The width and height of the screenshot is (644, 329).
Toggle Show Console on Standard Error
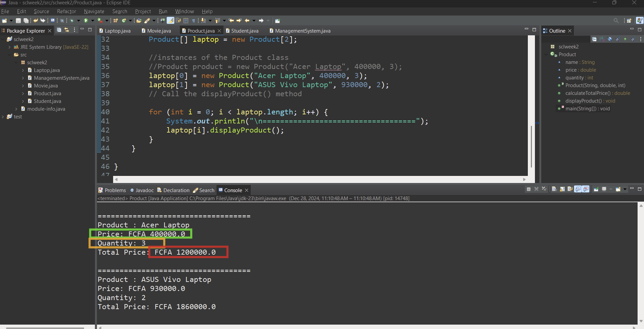coord(586,189)
